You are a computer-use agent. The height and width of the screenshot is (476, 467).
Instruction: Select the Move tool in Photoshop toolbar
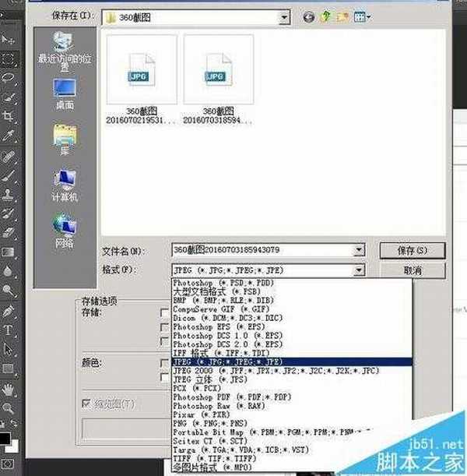pyautogui.click(x=7, y=40)
